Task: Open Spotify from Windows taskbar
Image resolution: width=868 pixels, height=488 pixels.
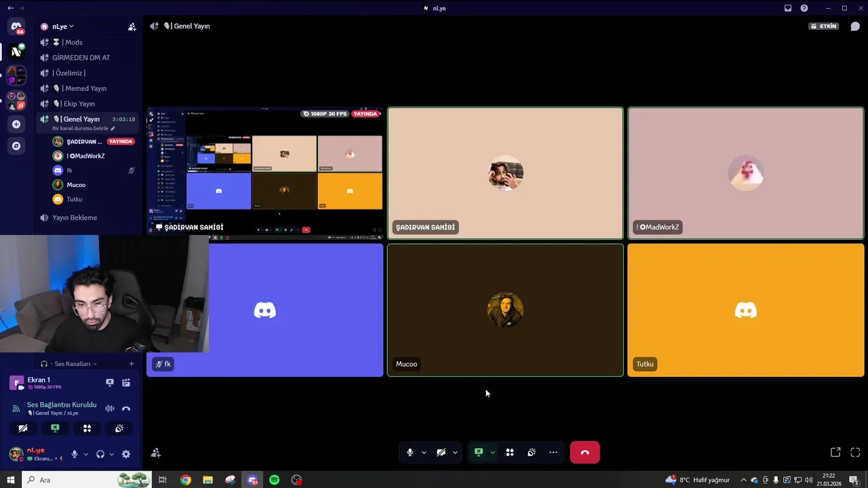Action: [x=274, y=480]
